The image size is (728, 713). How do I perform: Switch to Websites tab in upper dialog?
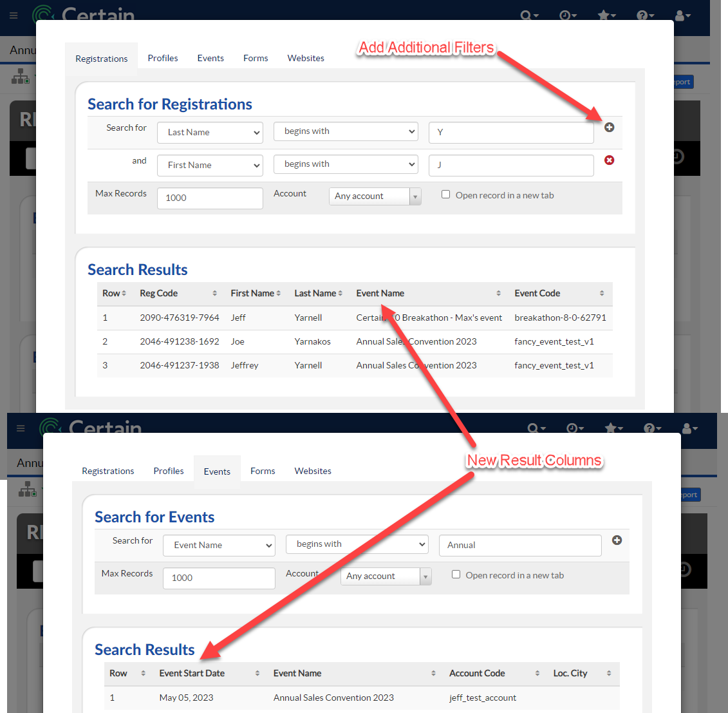coord(306,58)
